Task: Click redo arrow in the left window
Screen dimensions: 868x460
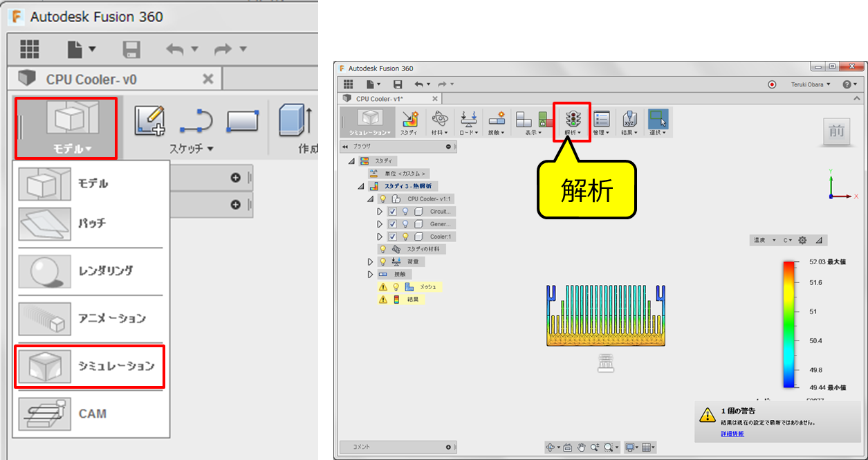Action: 224,49
